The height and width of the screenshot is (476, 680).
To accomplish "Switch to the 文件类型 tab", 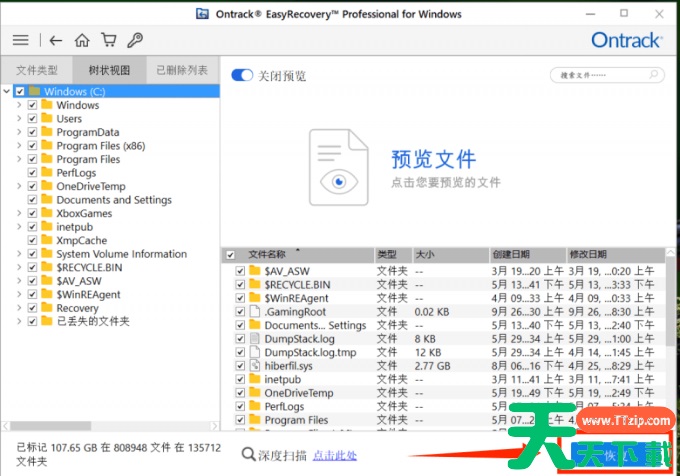I will [x=37, y=70].
